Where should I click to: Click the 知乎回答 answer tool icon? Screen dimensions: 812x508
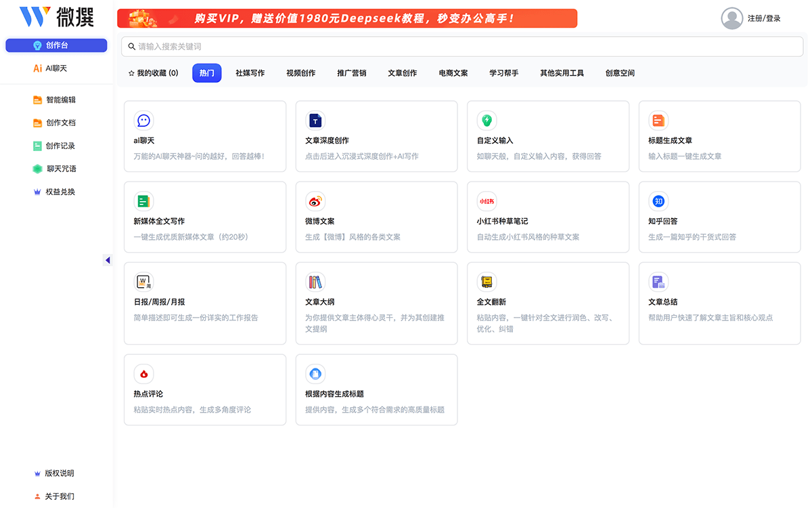pos(658,200)
